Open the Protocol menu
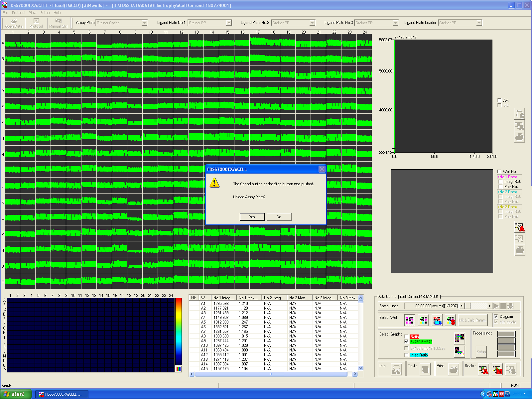532x399 pixels. (18, 13)
